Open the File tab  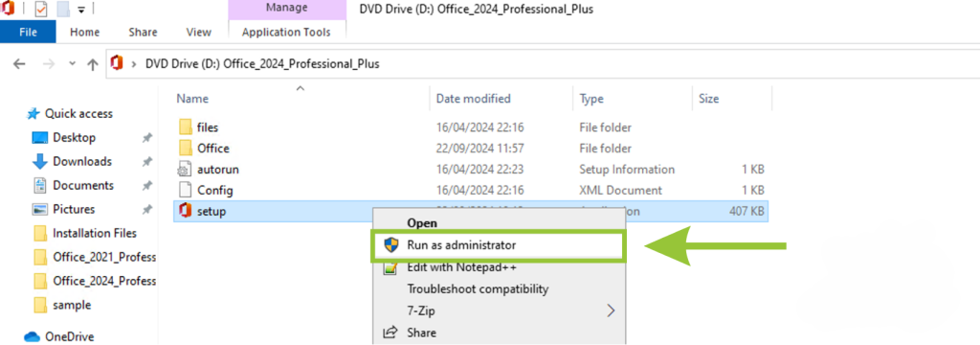28,32
